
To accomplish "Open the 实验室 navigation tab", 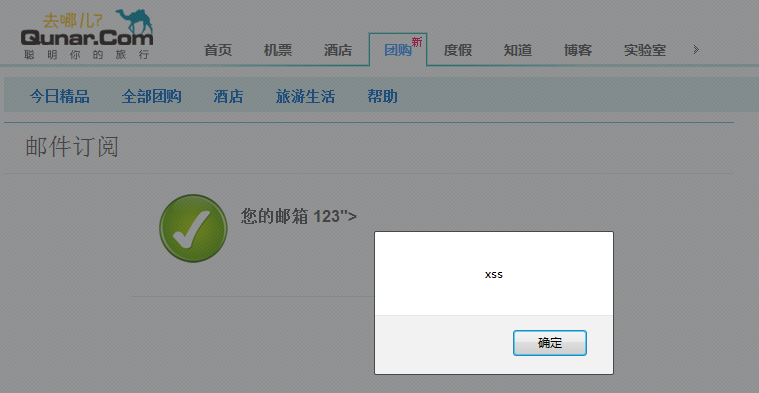I will point(645,50).
